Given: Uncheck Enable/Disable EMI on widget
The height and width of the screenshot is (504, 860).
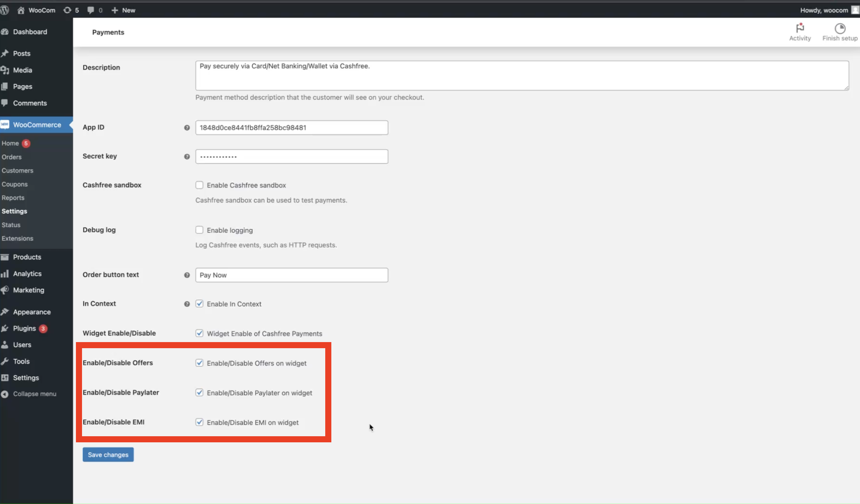Looking at the screenshot, I should click(199, 422).
